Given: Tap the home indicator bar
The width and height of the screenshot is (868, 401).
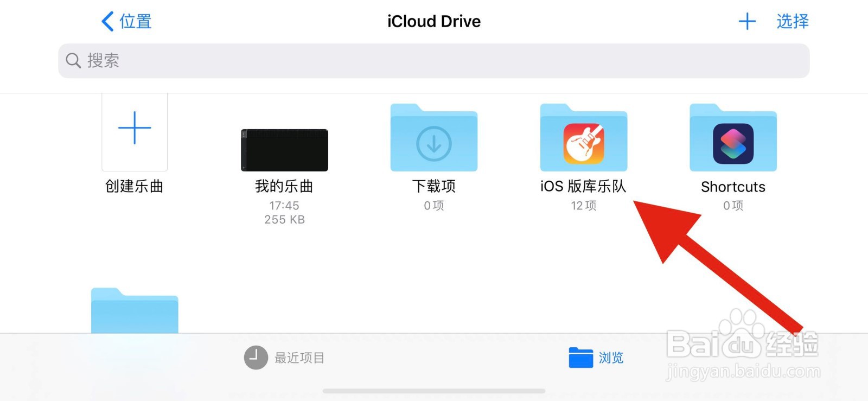Looking at the screenshot, I should pyautogui.click(x=434, y=391).
